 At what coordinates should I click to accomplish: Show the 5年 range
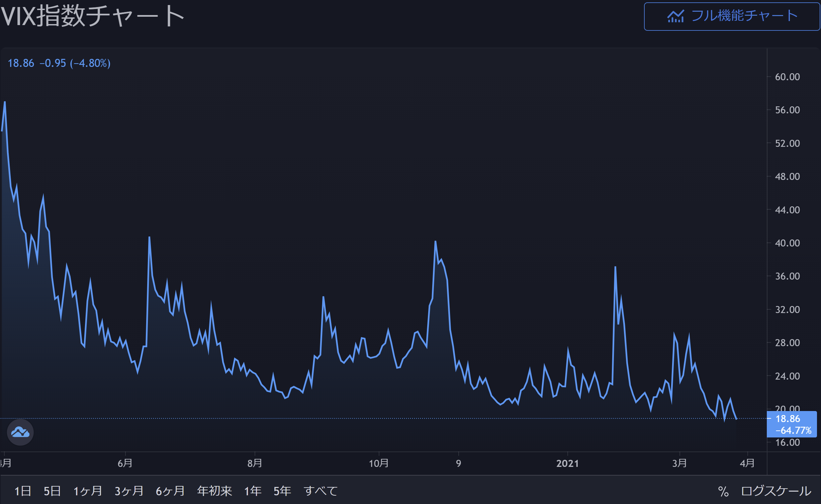[282, 491]
